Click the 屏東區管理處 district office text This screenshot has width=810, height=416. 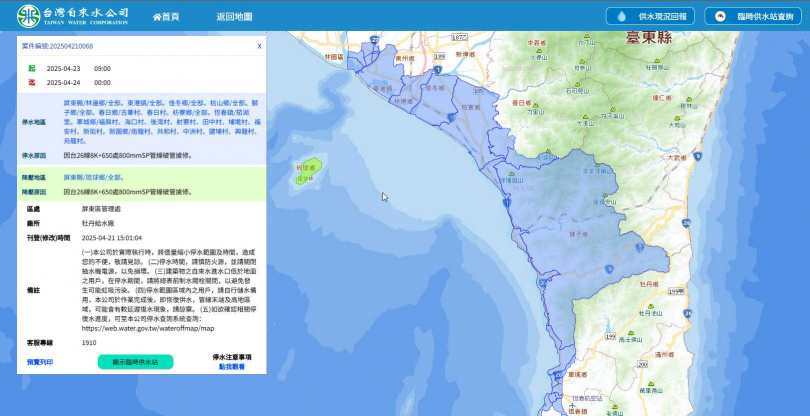click(x=102, y=209)
